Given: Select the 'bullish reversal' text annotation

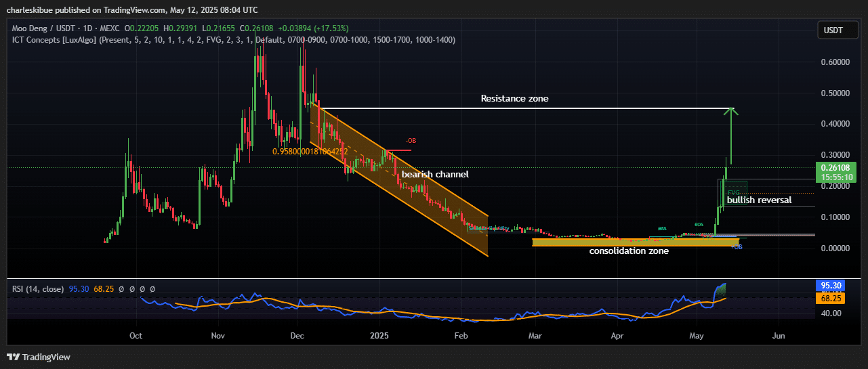Looking at the screenshot, I should 758,200.
